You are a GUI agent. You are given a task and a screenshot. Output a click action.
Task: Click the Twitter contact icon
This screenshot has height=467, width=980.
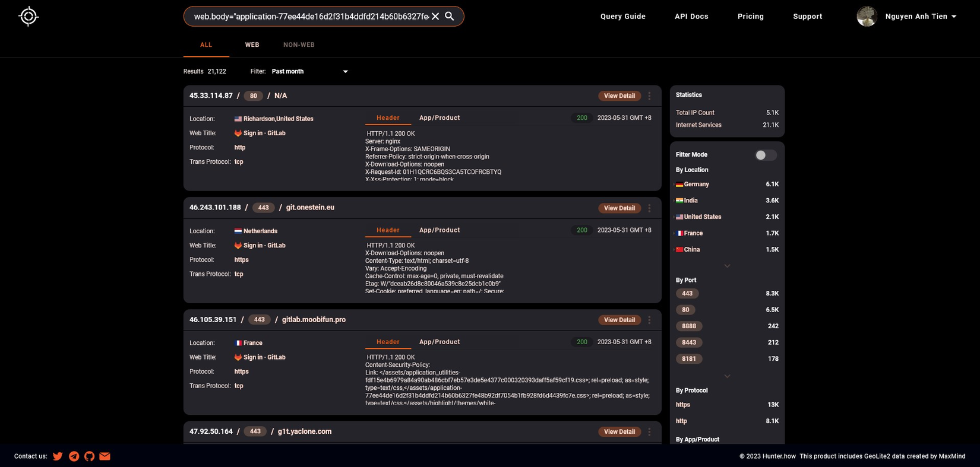pyautogui.click(x=58, y=456)
